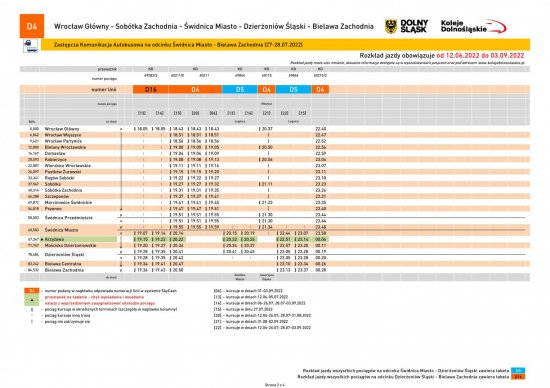This screenshot has height=388, width=550.
Task: Click the replacement bus icon
Action: (x=31, y=46)
